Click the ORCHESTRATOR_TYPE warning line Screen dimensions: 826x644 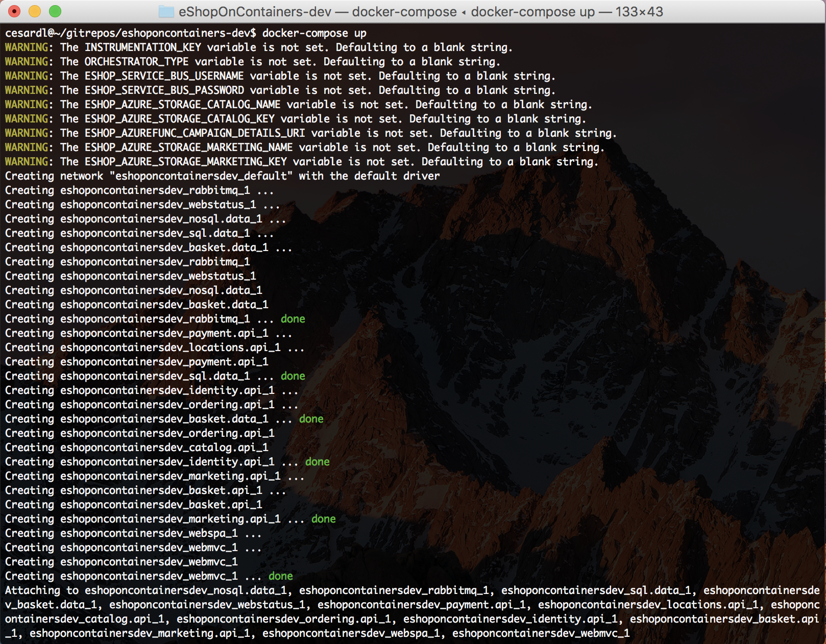(253, 62)
